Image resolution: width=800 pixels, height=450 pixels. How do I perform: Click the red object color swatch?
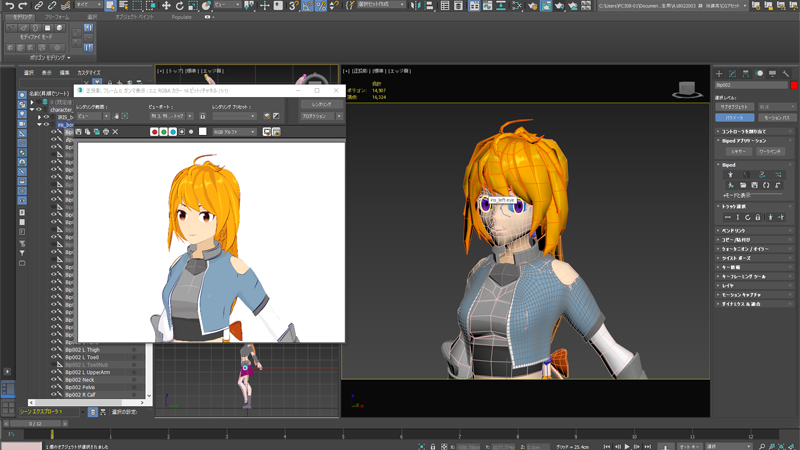click(794, 85)
